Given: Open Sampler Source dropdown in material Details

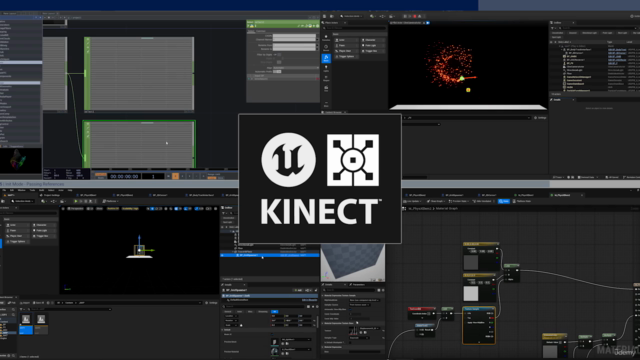Looking at the screenshot, I should click(360, 305).
